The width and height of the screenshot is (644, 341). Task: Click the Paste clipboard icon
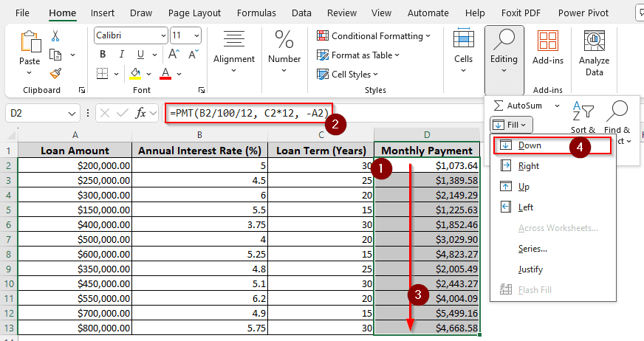coord(30,41)
